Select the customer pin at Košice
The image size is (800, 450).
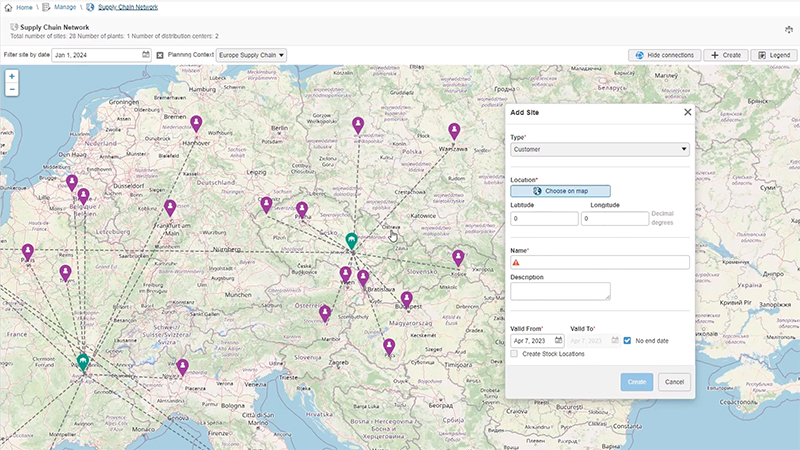coord(458,258)
